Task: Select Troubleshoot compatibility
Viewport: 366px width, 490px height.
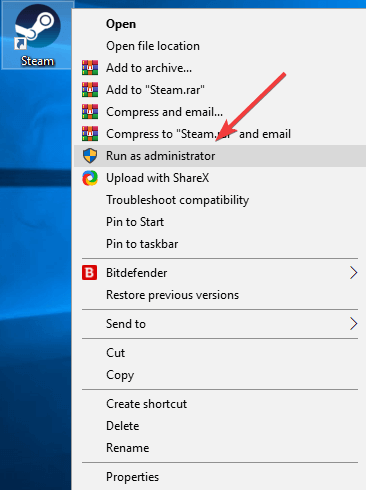Action: (x=220, y=200)
